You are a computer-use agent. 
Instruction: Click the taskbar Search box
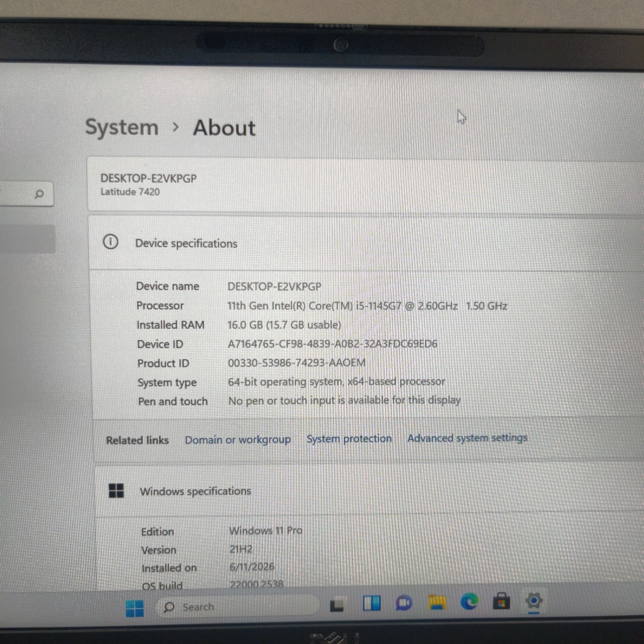[x=237, y=606]
